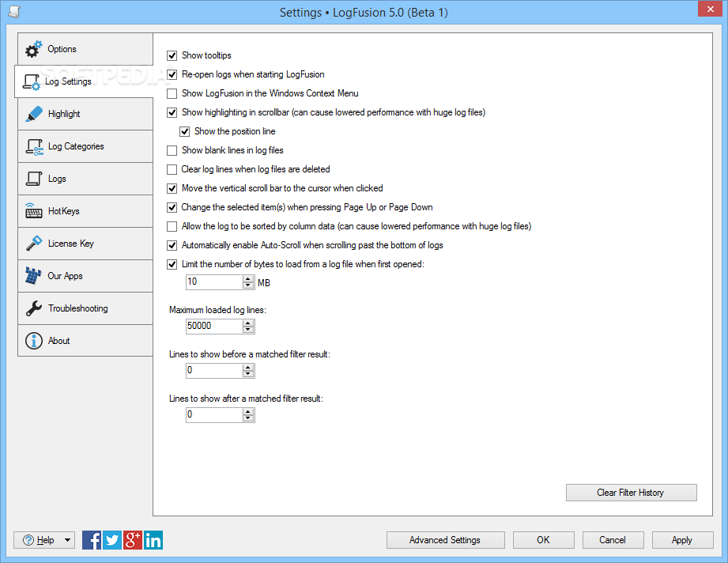This screenshot has width=728, height=563.
Task: Click the Maximum loaded log lines field
Action: tap(214, 326)
